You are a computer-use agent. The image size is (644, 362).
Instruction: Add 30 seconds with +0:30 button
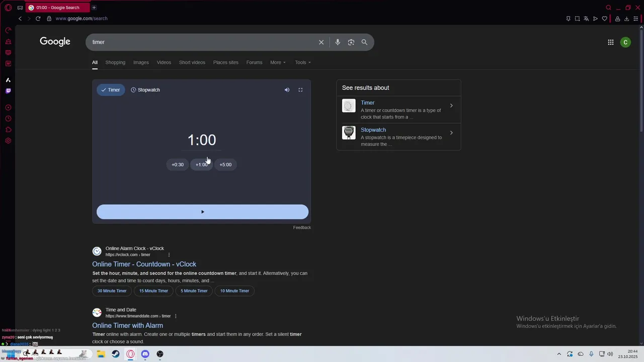click(x=178, y=165)
